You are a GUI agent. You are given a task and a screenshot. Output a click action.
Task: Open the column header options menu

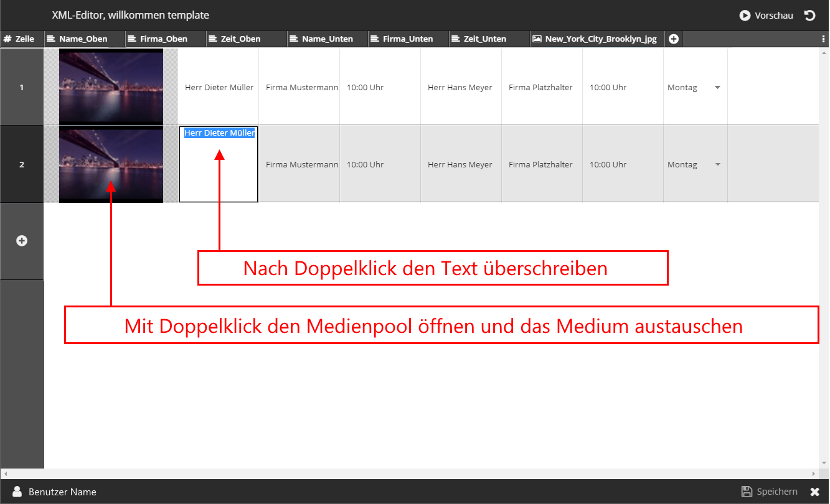click(x=824, y=39)
